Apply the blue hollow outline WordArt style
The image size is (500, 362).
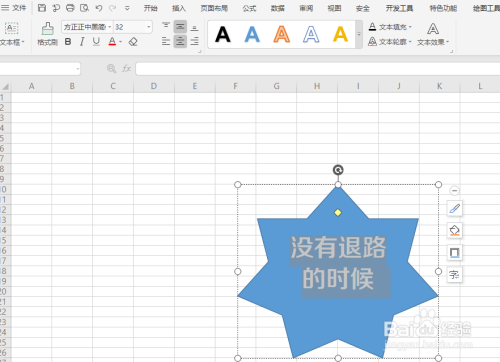pyautogui.click(x=311, y=34)
